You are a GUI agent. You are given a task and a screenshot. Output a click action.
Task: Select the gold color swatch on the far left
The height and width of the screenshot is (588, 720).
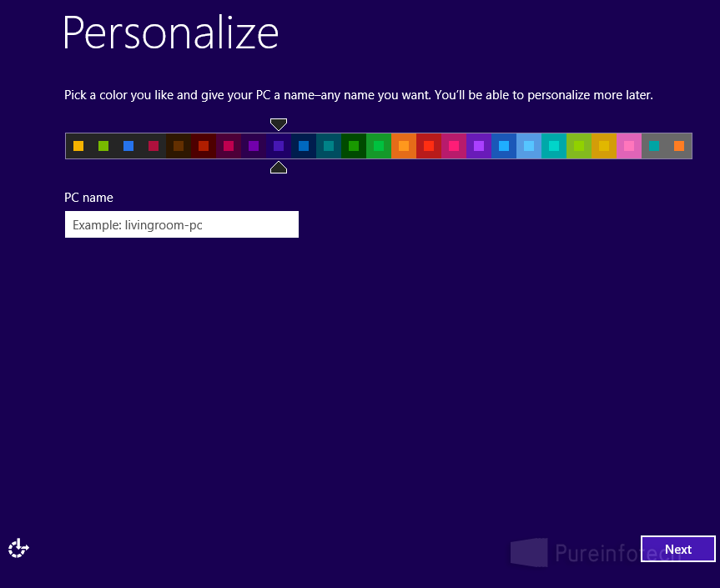point(78,145)
